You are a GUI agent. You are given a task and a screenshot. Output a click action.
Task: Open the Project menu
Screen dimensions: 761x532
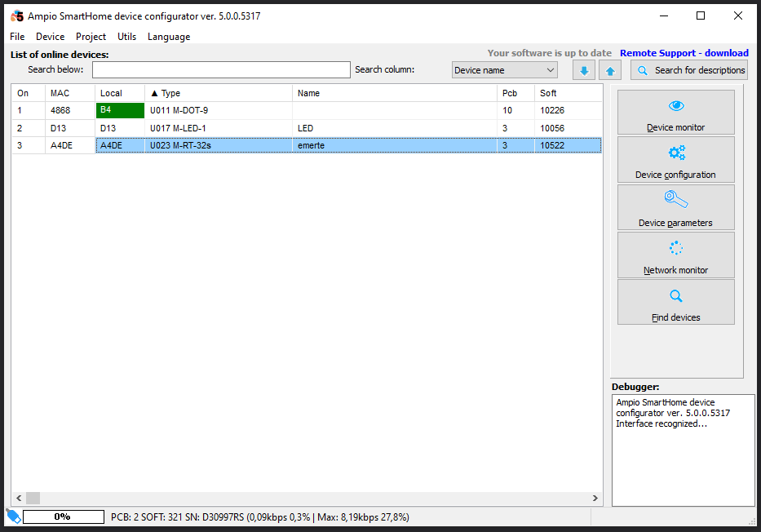91,37
